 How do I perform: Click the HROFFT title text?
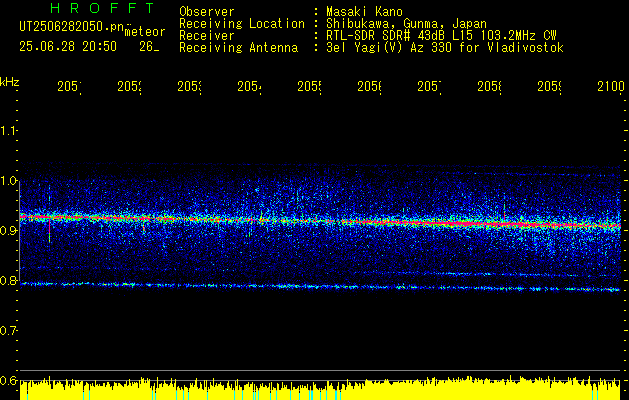coord(102,8)
